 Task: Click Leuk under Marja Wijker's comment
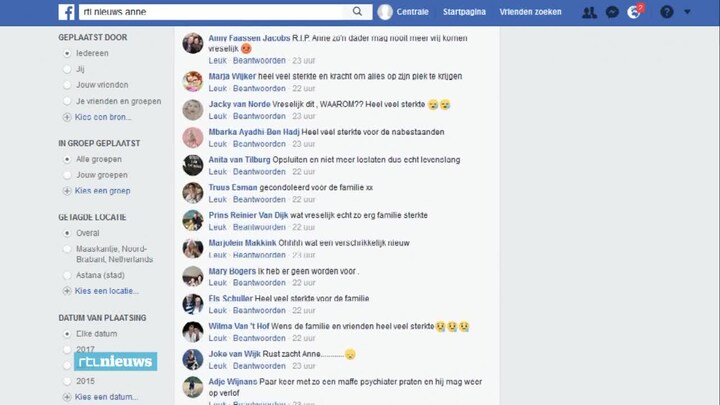[218, 88]
